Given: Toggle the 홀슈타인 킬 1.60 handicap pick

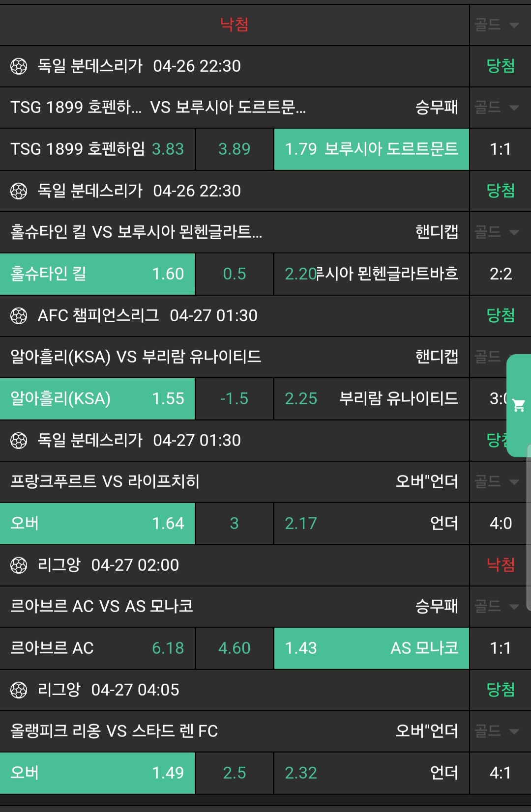Looking at the screenshot, I should tap(97, 274).
